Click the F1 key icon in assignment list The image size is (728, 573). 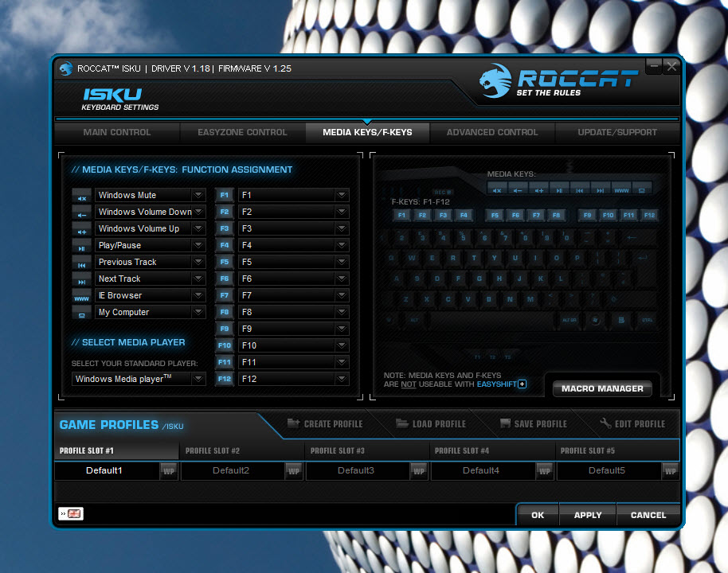pyautogui.click(x=225, y=195)
